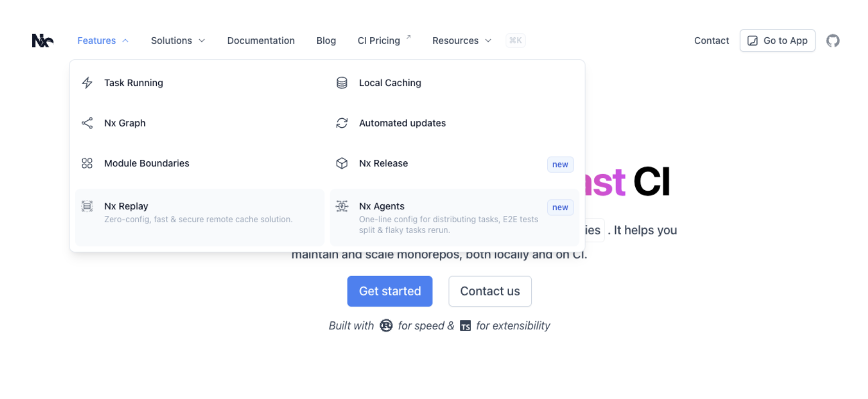Click the new badge beside Nx Agents

coord(560,207)
